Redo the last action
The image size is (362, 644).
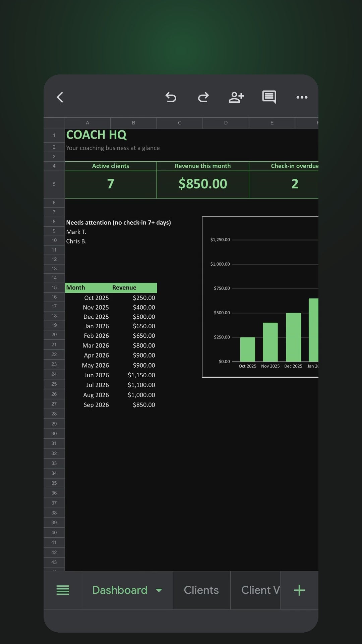coord(203,97)
